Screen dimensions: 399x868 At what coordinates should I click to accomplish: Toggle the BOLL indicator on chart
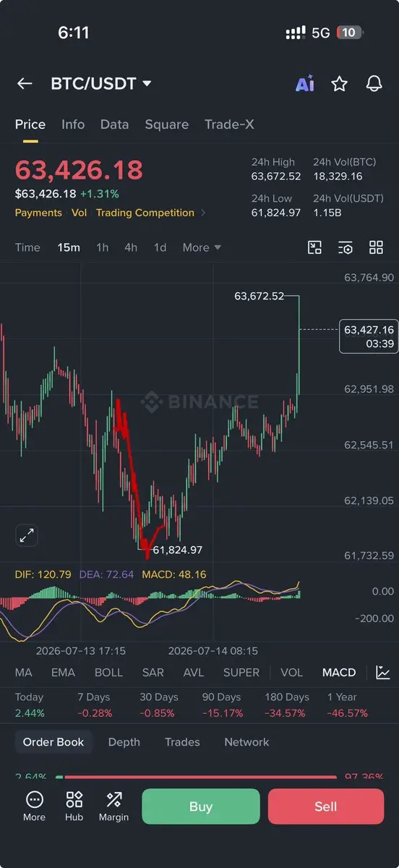108,673
